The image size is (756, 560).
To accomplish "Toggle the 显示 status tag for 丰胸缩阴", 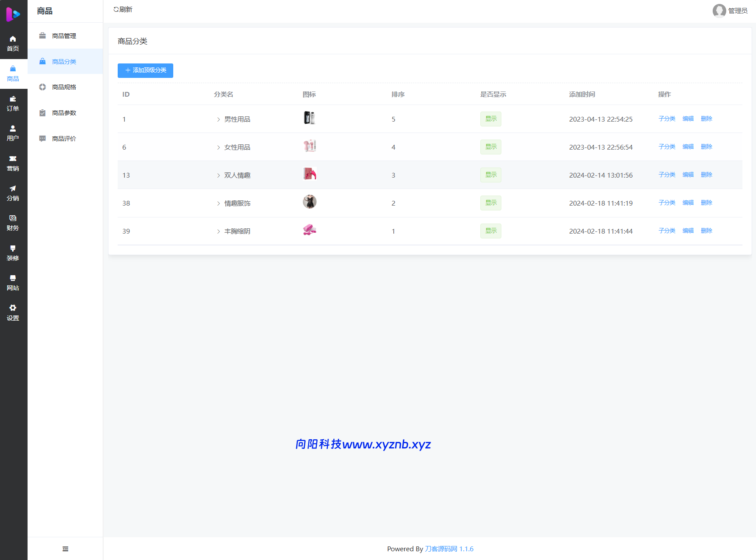I will (x=490, y=231).
